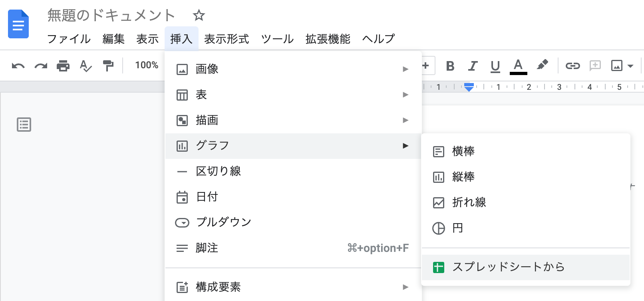Screen dimensions: 644x301
Task: Choose 折れ線 chart type
Action: click(x=469, y=202)
